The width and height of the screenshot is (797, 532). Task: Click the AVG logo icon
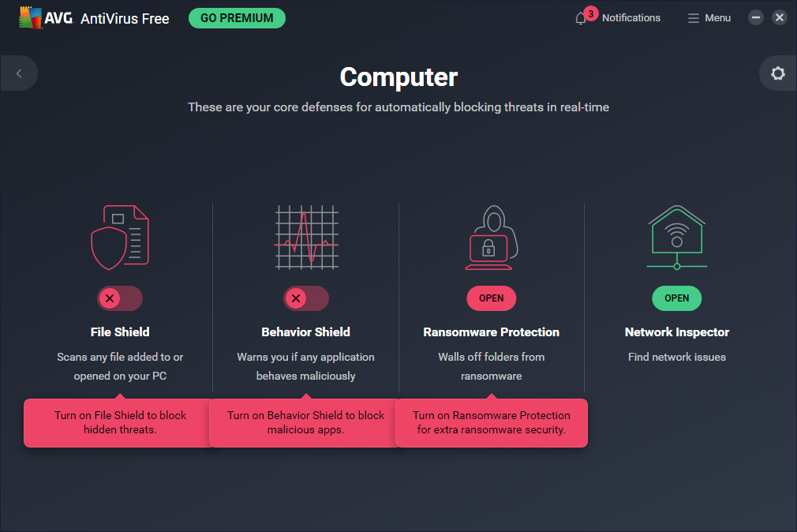[31, 18]
